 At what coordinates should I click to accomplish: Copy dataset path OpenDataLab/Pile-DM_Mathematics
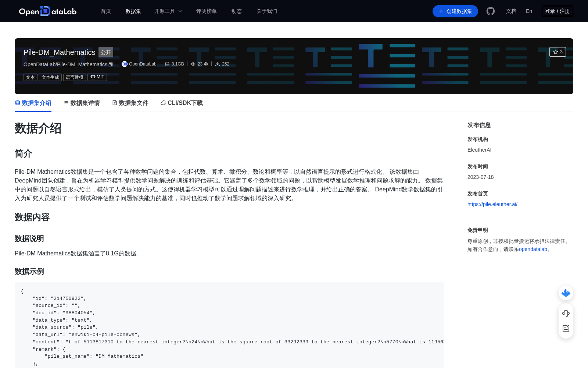(x=111, y=64)
